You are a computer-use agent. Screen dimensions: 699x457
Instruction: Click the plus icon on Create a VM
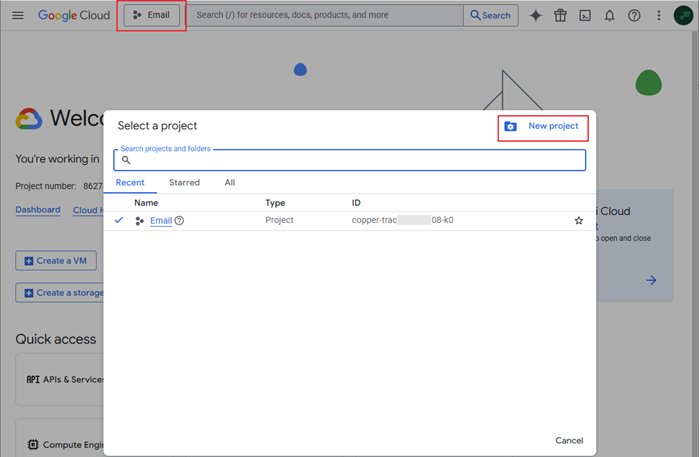click(x=29, y=261)
